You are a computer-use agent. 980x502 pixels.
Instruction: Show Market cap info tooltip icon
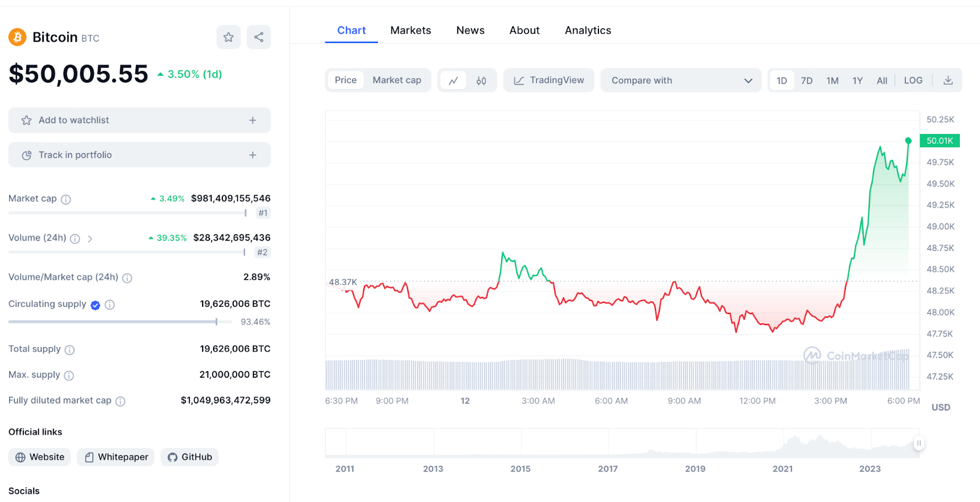tap(66, 200)
